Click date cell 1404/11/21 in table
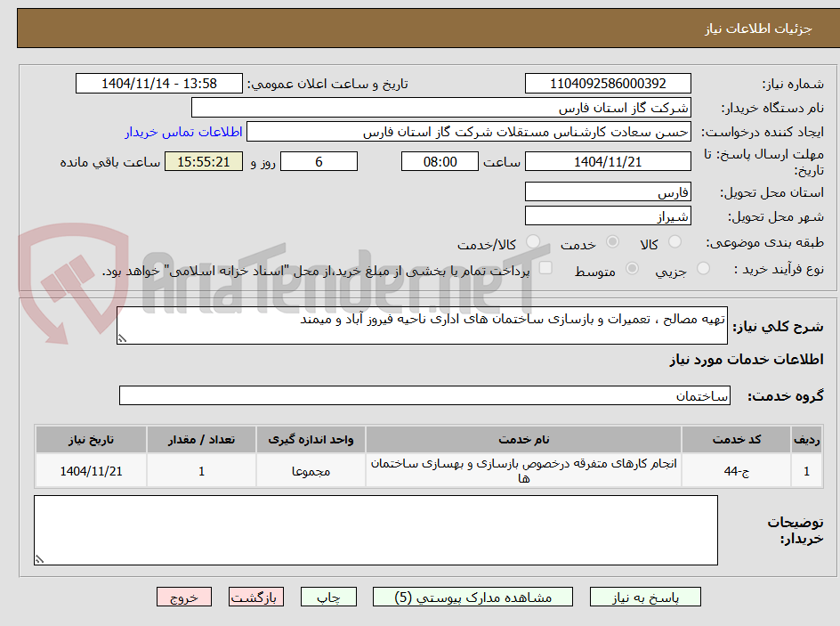 (x=91, y=471)
